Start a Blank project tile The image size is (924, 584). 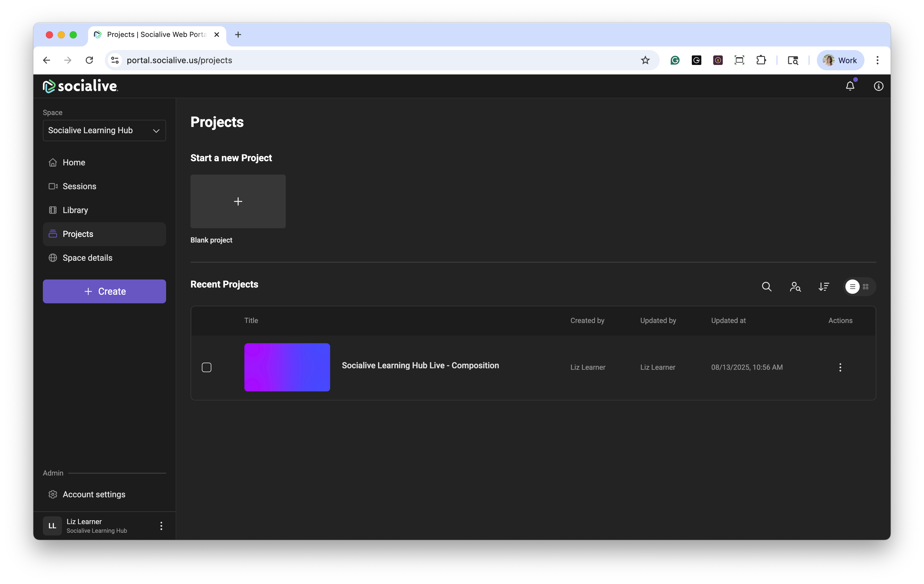tap(238, 202)
